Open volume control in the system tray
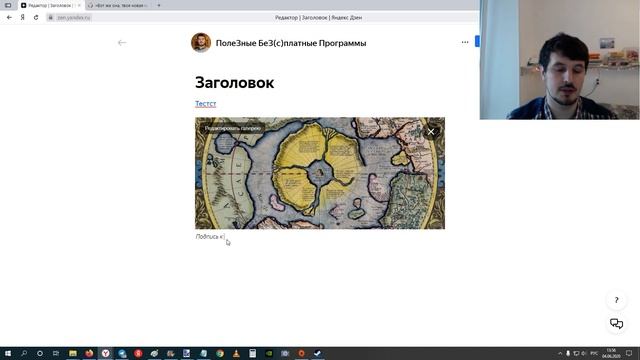The image size is (640, 360). (x=583, y=353)
